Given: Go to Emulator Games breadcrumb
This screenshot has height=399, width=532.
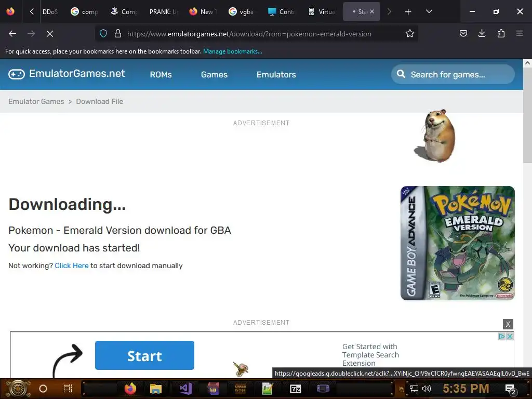Looking at the screenshot, I should 36,101.
